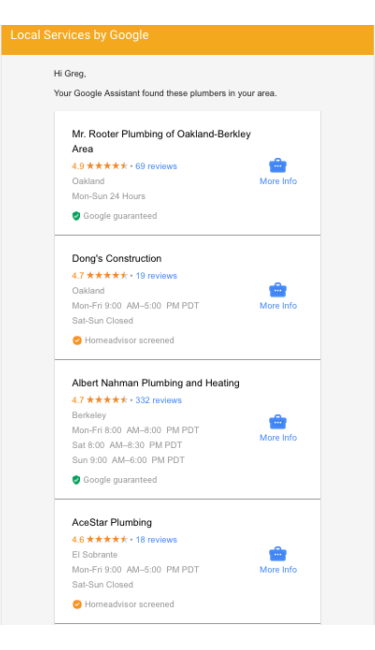Click orange Homeadvisor screened badge under AceStar Plumbing

[x=77, y=604]
